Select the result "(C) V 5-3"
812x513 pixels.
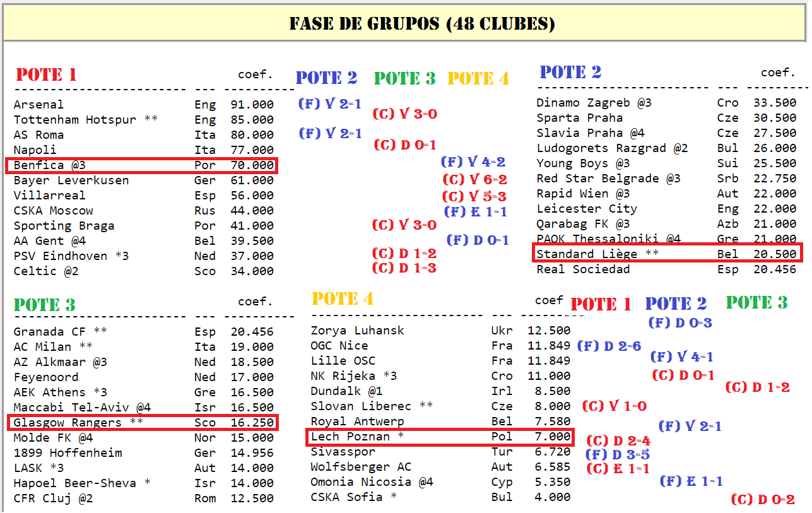(474, 196)
